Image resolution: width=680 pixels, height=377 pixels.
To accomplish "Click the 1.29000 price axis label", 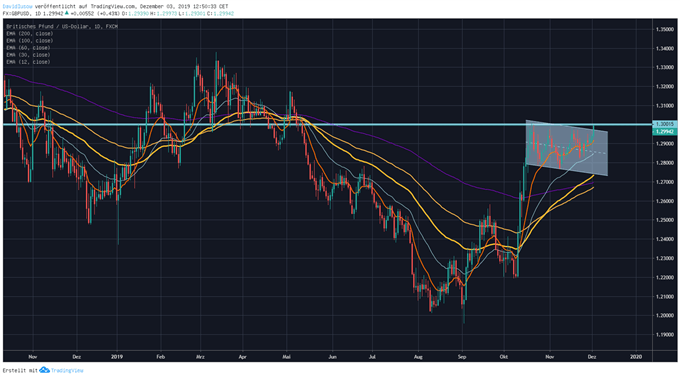I will 664,144.
